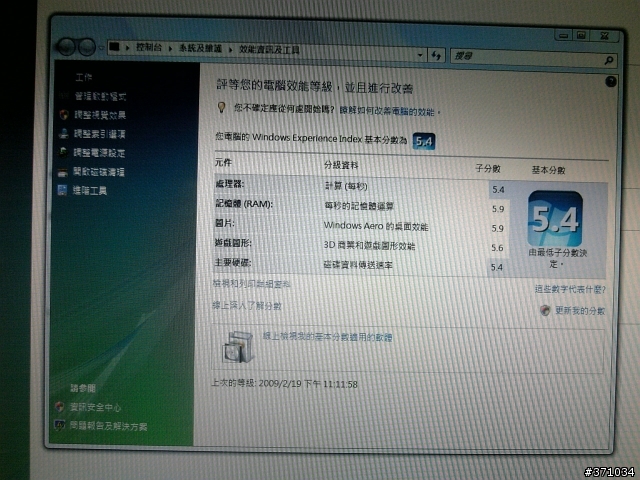Open 瞭解如何改善電腦的效能 link

pos(387,111)
